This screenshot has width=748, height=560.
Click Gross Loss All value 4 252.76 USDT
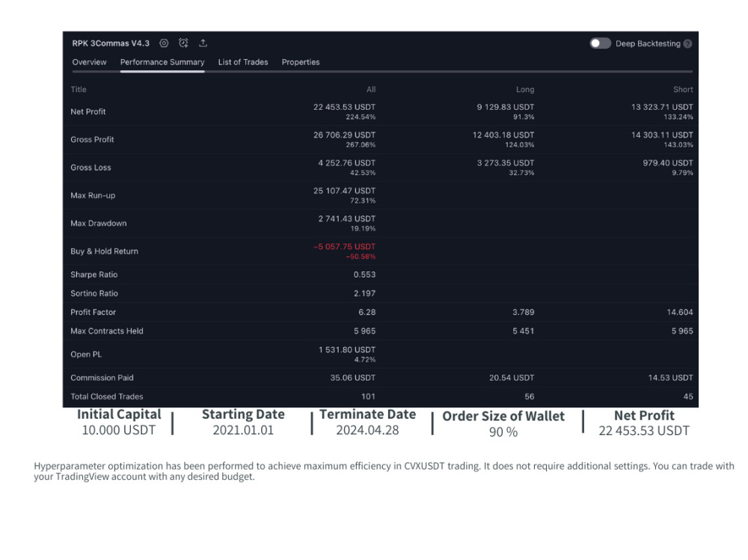(x=347, y=163)
